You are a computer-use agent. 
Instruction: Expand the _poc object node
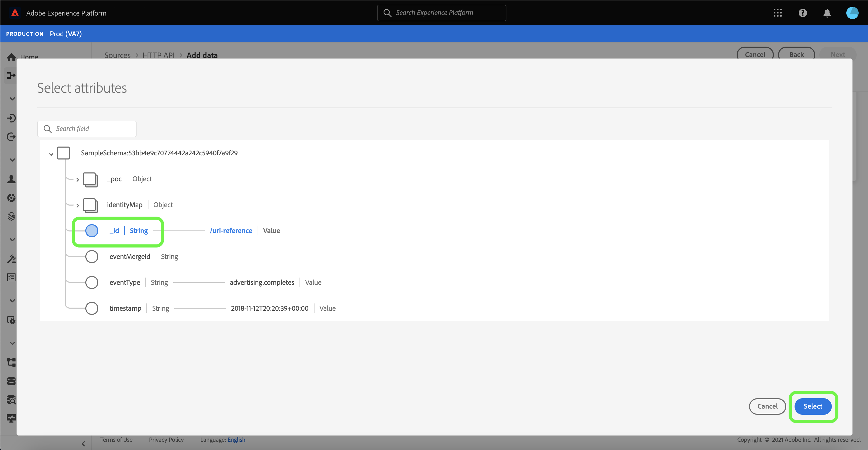(78, 179)
